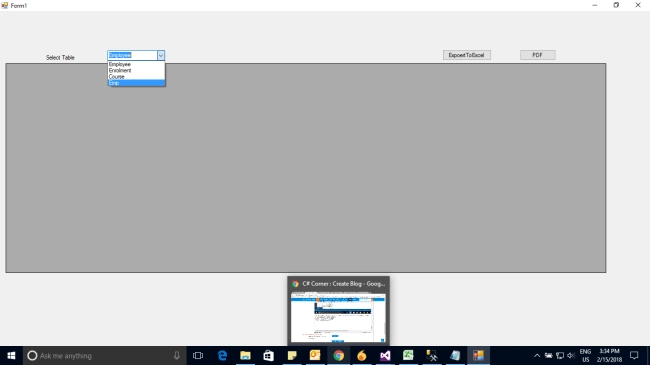Open Outlook from taskbar
Screen dimensions: 650x365
(x=315, y=355)
